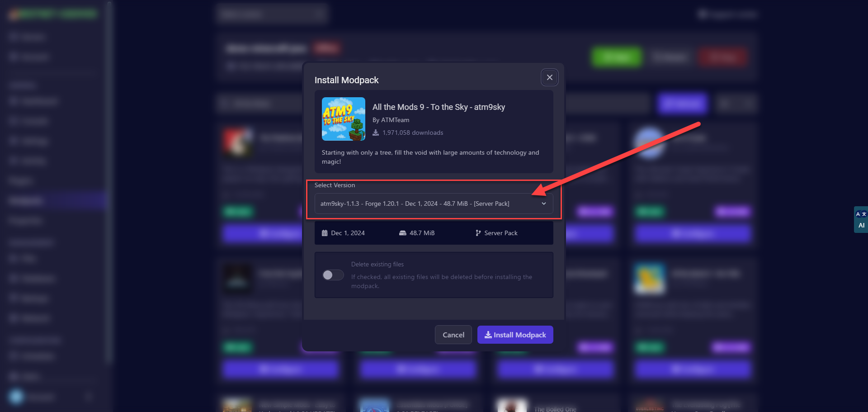This screenshot has height=412, width=868.
Task: Toggle the Delete existing files switch
Action: (333, 275)
